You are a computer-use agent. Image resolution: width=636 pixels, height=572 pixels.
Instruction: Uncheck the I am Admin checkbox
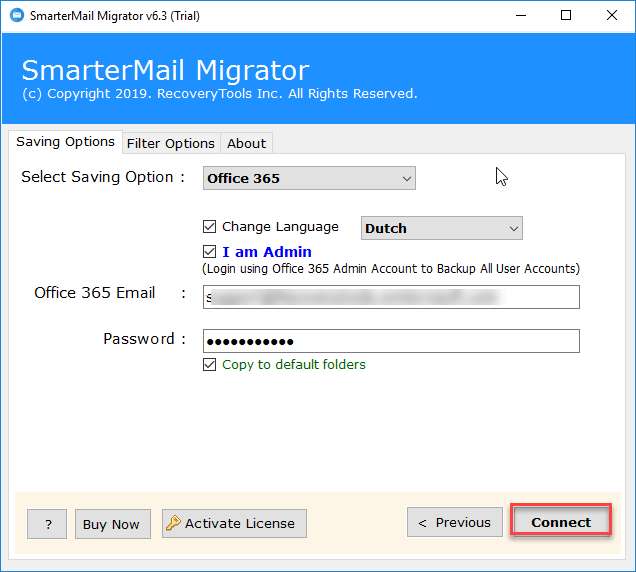click(x=209, y=252)
